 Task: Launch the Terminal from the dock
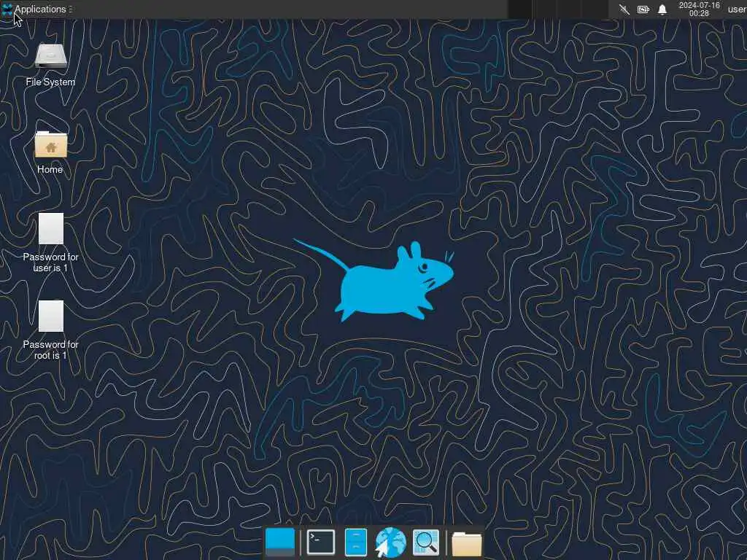coord(321,542)
